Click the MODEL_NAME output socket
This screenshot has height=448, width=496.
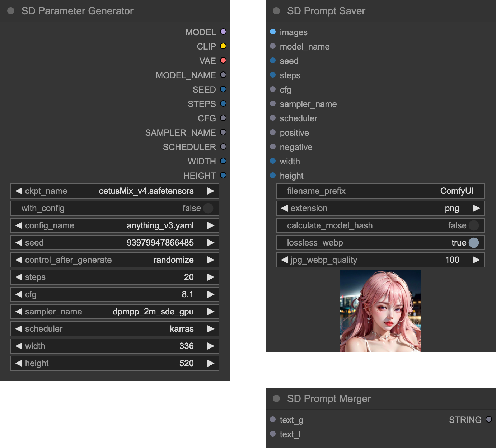(223, 75)
